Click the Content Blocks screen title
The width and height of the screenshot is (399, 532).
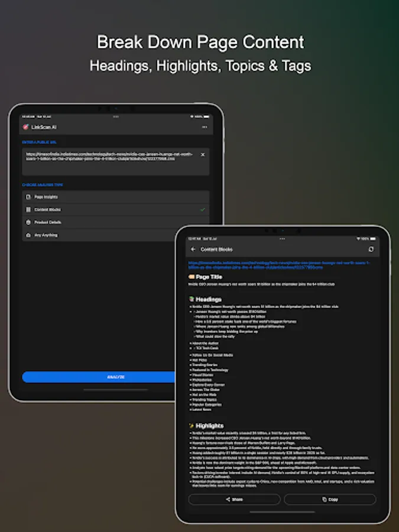point(216,249)
